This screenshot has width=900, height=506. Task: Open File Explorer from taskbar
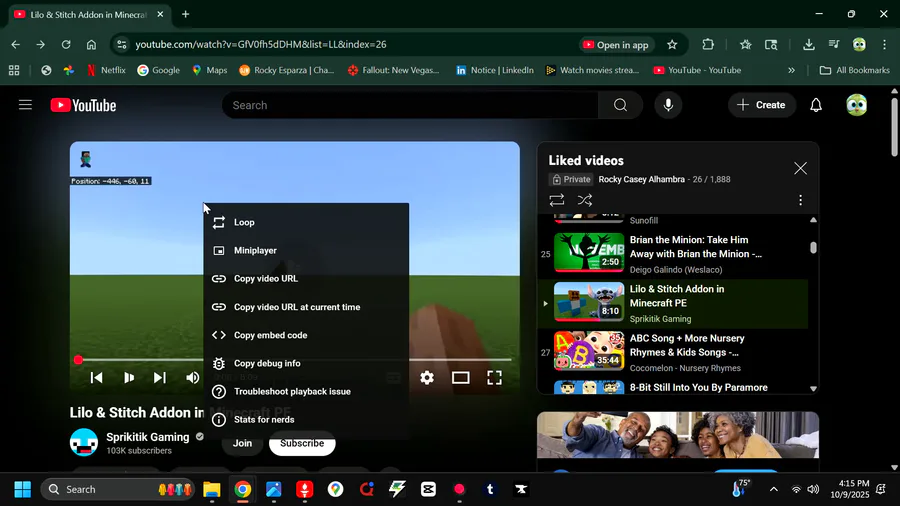(x=211, y=489)
